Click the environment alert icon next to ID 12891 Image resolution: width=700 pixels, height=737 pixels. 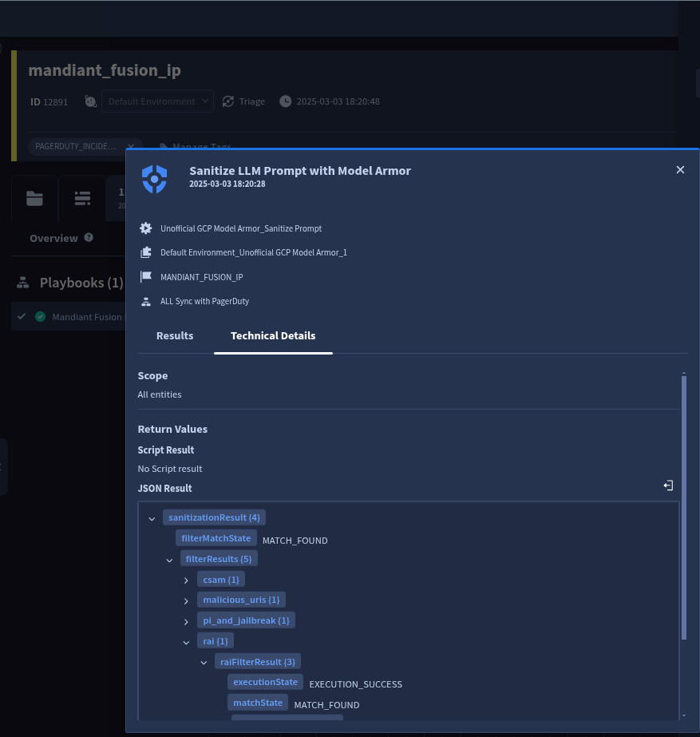[90, 101]
